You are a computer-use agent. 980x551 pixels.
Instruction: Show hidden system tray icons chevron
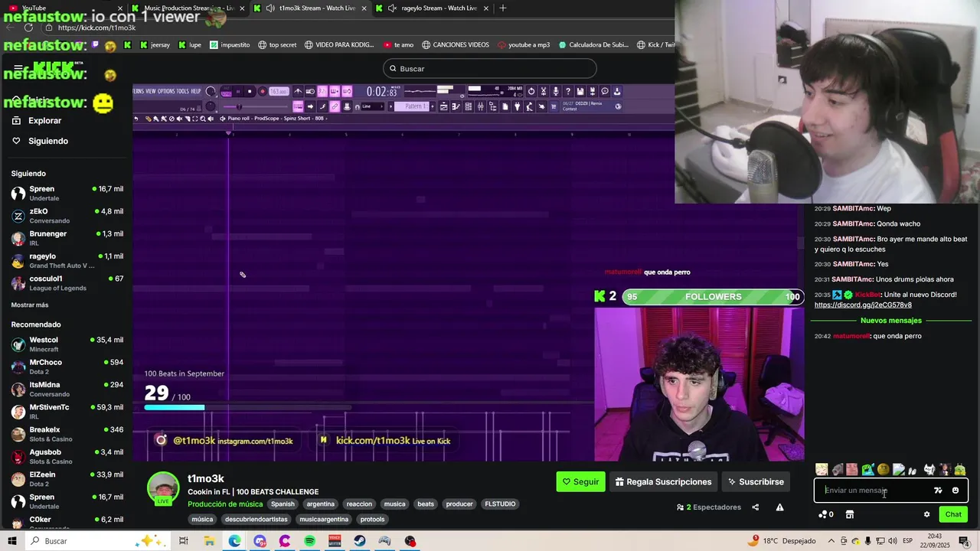(x=831, y=541)
